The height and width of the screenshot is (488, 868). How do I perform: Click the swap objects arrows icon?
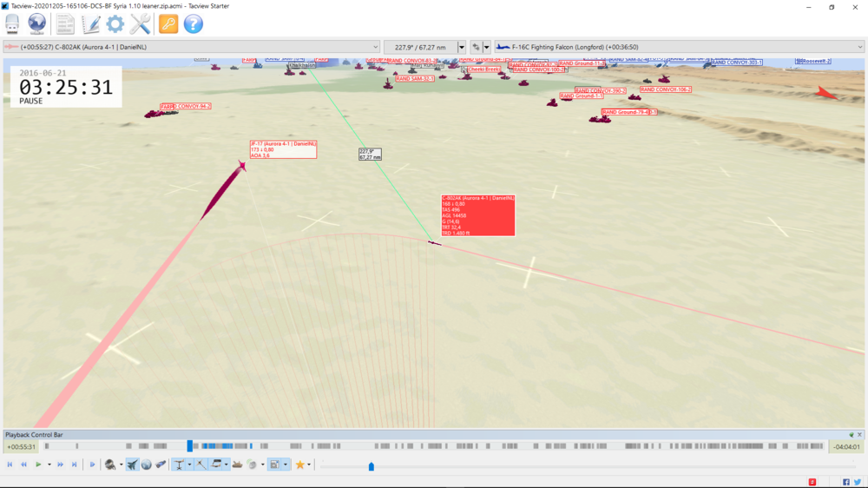476,47
